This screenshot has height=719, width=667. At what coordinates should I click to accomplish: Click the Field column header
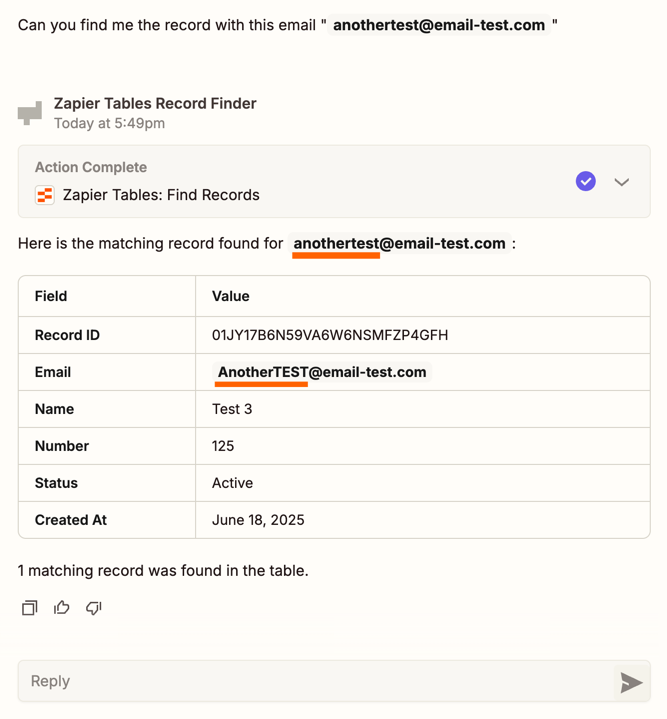[51, 296]
